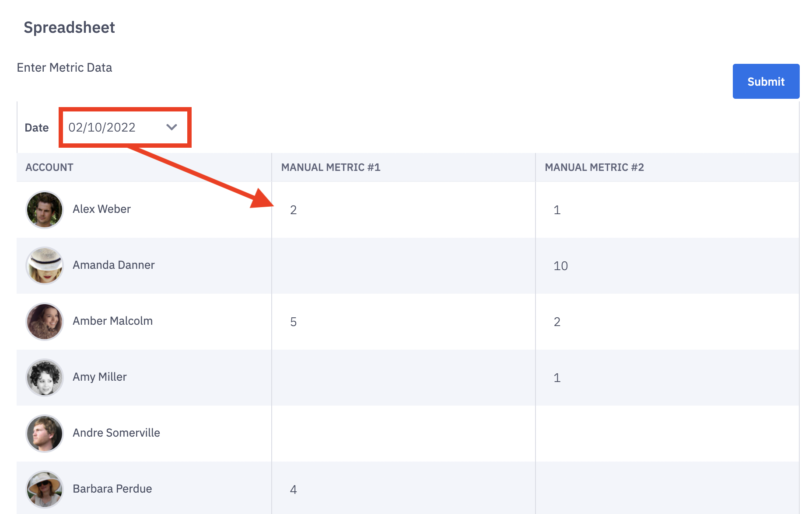Screen dimensions: 812x514
Task: Click Amy Miller's profile avatar
Action: 45,378
